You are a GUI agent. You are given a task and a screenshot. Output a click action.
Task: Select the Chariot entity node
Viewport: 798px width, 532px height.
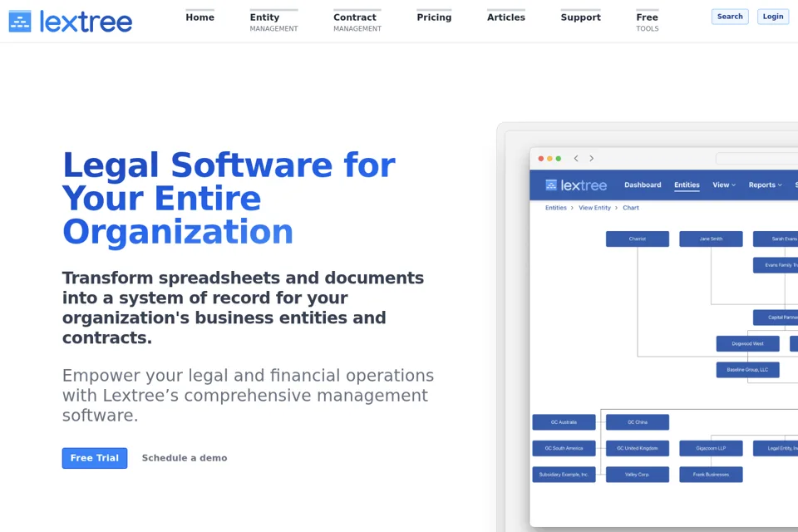tap(638, 239)
